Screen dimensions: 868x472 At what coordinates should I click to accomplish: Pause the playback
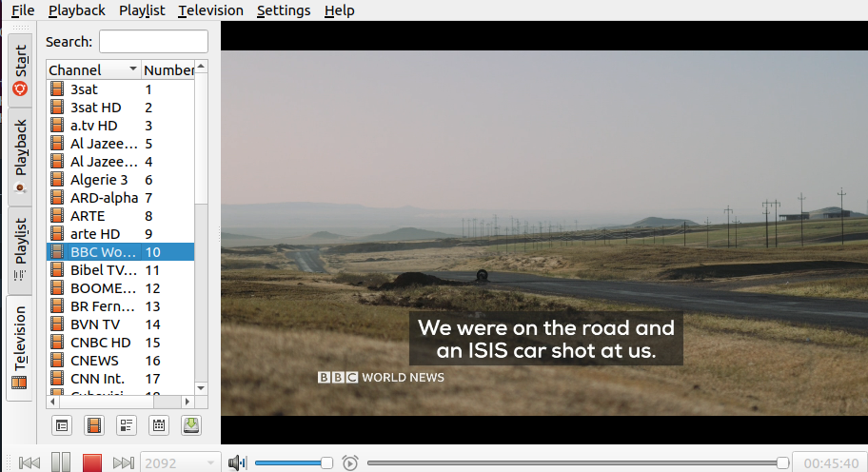tap(61, 462)
